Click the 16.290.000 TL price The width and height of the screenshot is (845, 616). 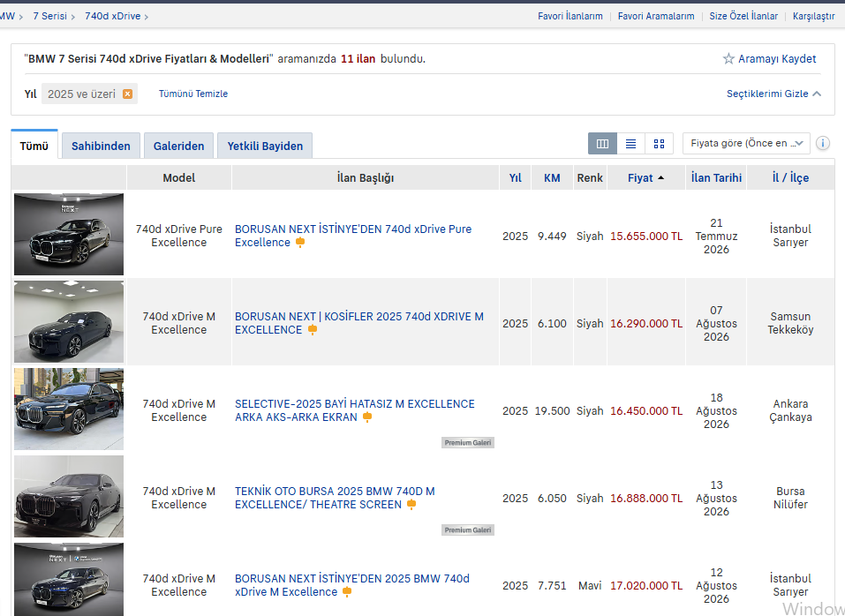pyautogui.click(x=646, y=324)
